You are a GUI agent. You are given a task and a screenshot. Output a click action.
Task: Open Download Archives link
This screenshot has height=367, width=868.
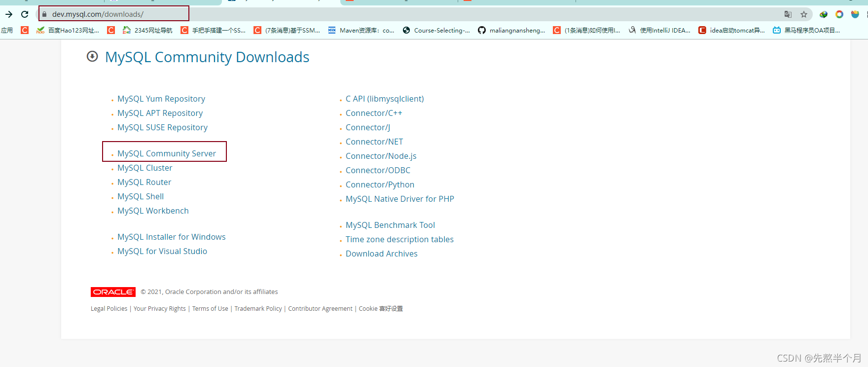click(381, 254)
